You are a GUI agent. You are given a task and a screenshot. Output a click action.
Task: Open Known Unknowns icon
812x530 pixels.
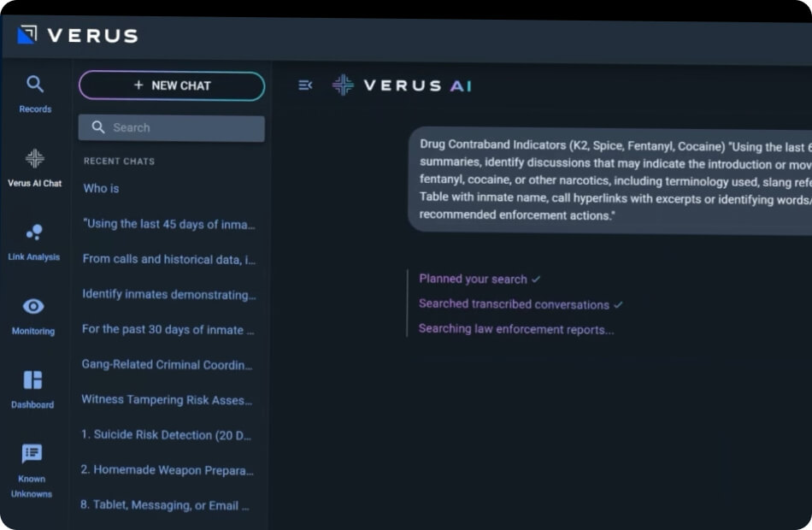[x=32, y=453]
